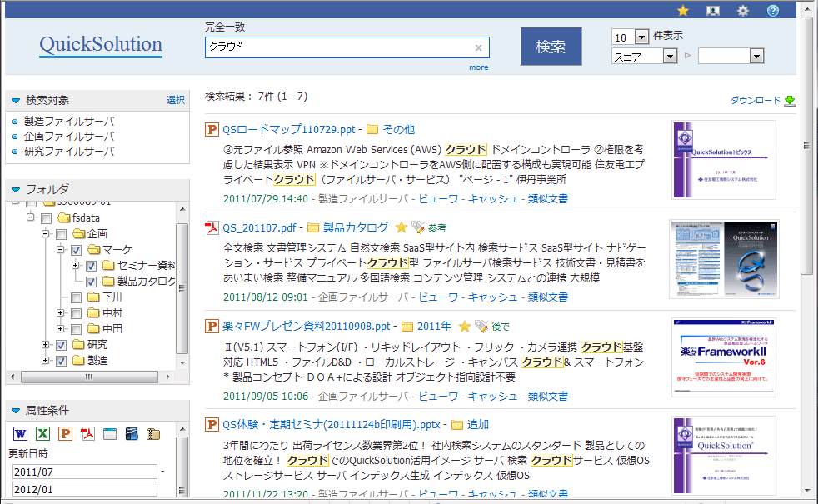Click the 選択 link in 検索対象 panel

[175, 100]
